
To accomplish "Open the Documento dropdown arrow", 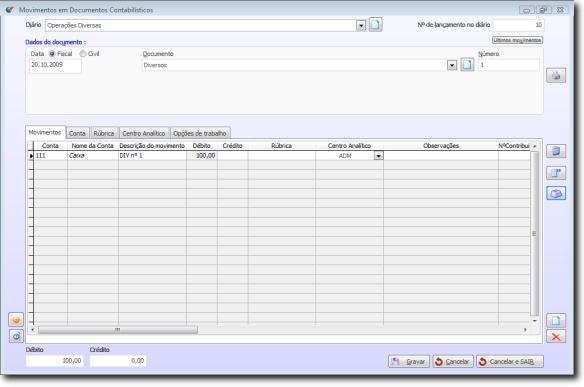I will coord(452,65).
